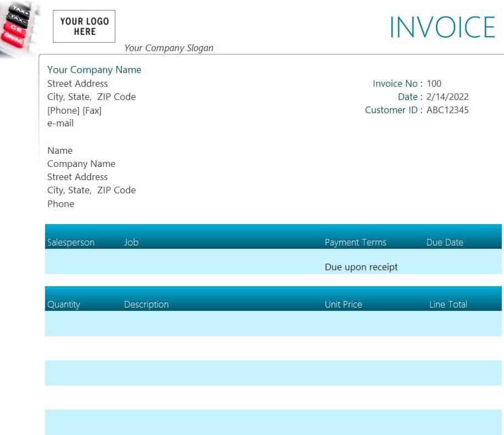Click the Due Date column header
This screenshot has height=435, width=504.
tap(445, 242)
